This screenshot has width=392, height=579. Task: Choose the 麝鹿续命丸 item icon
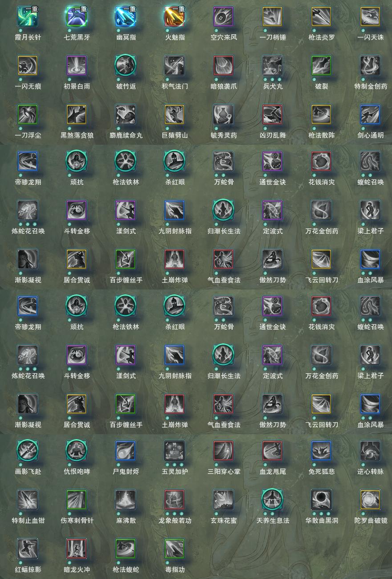[125, 114]
